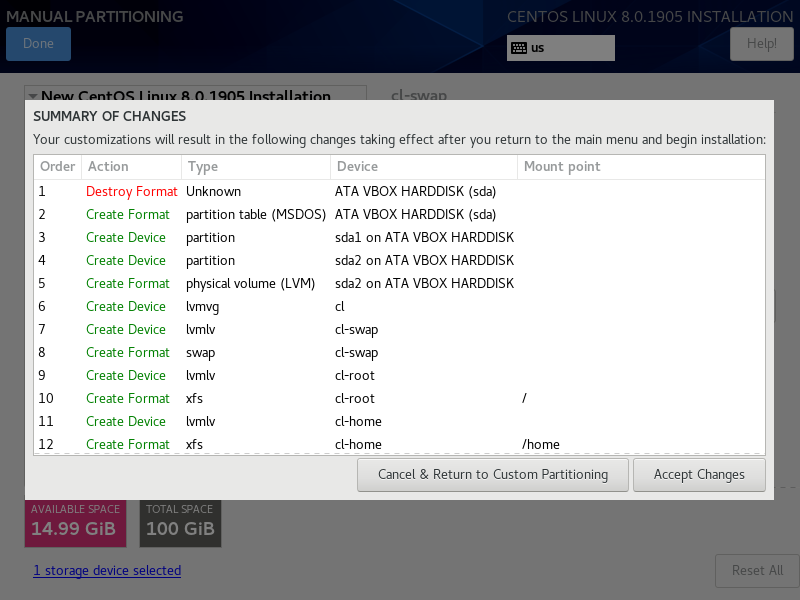Click the Device column header
Image resolution: width=800 pixels, height=600 pixels.
pos(424,167)
